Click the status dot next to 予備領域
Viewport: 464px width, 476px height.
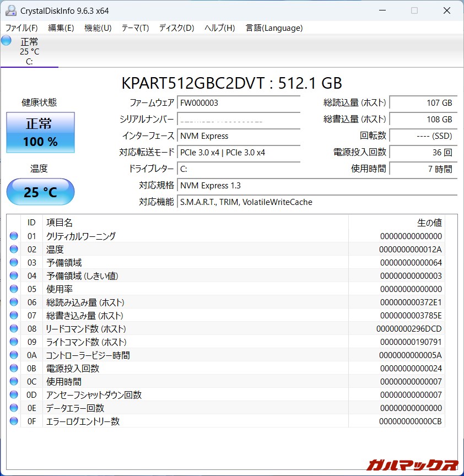tap(13, 262)
